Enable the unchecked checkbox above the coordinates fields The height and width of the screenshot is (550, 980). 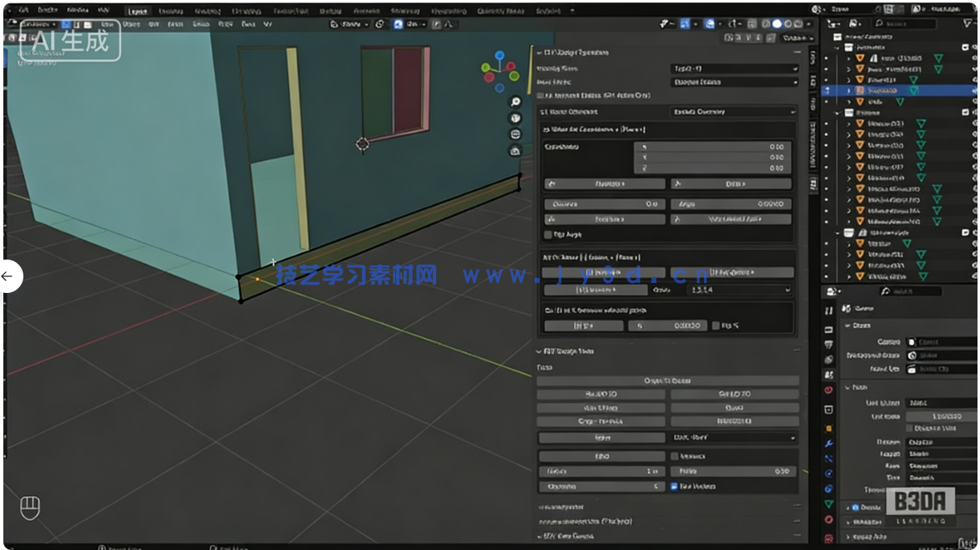point(541,96)
